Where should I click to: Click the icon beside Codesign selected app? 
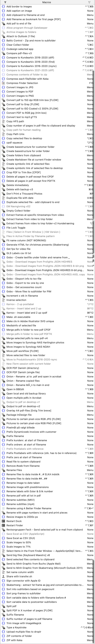tap(3, 49)
